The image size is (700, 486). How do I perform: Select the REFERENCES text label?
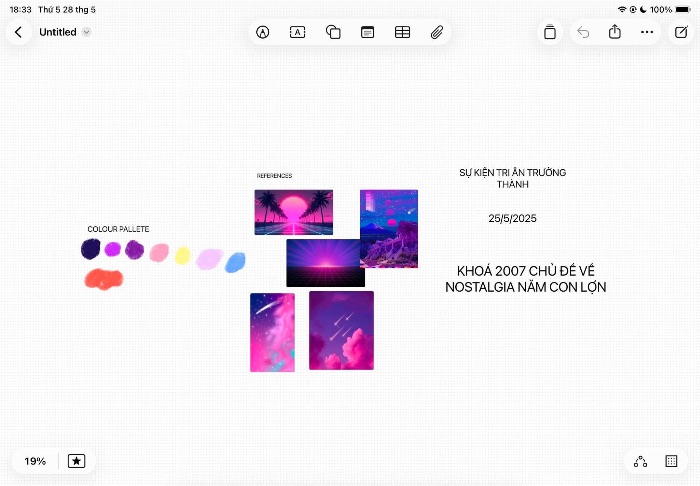(275, 176)
